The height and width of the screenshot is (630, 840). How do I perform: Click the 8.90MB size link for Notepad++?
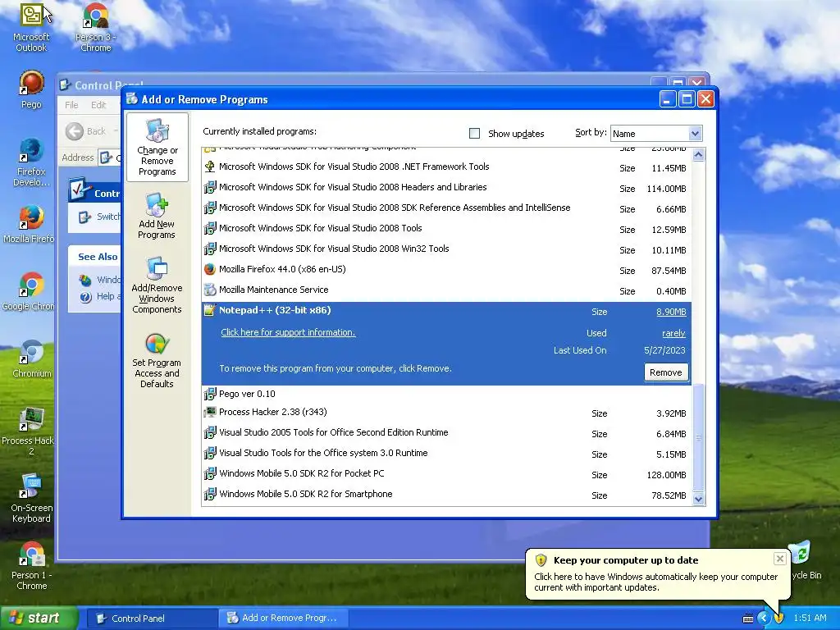point(671,312)
